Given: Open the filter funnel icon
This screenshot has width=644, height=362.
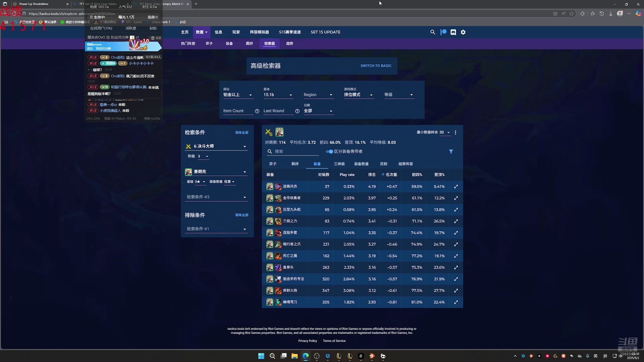Looking at the screenshot, I should (x=451, y=152).
